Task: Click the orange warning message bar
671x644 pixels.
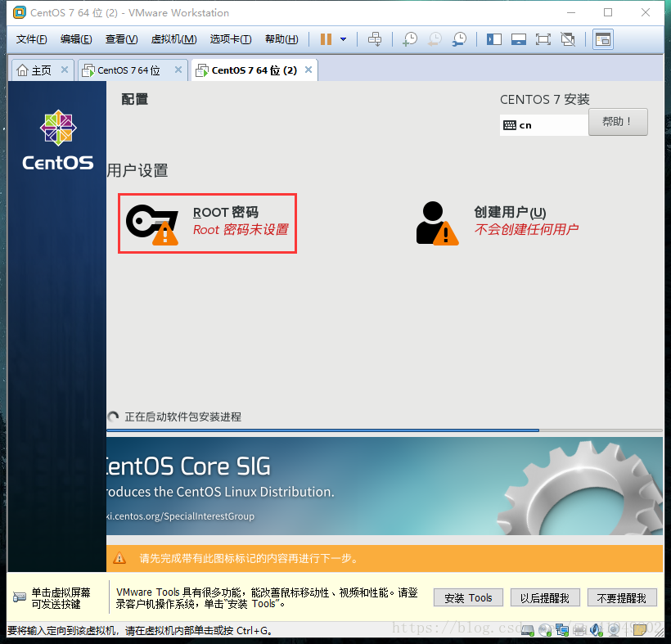Action: pos(385,558)
